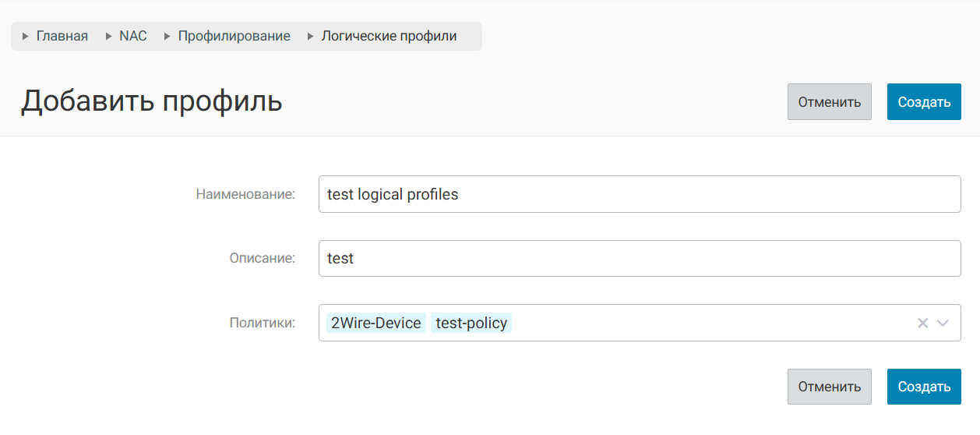Click triangle arrow before Логические профили breadcrumb
This screenshot has width=980, height=435.
[311, 37]
